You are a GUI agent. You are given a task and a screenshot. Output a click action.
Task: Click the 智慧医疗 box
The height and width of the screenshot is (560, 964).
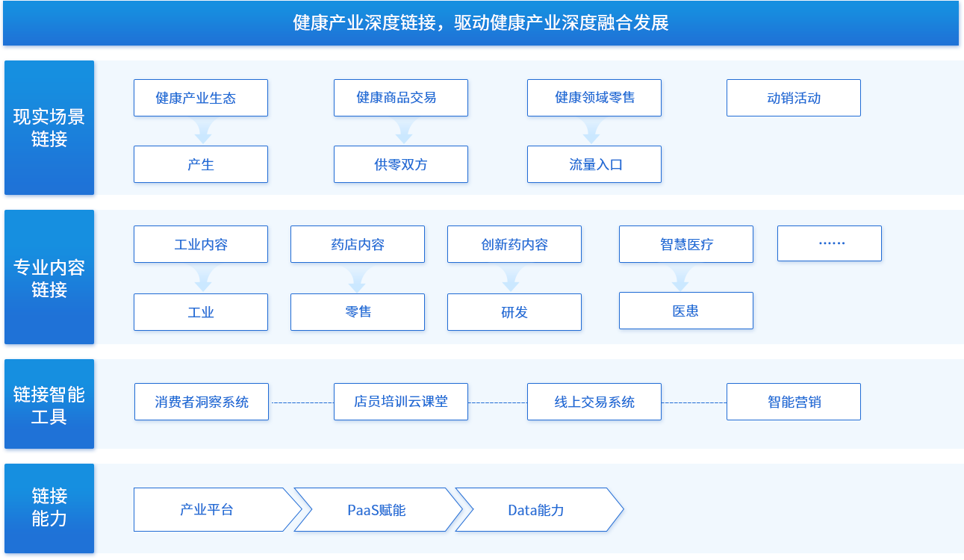[686, 244]
